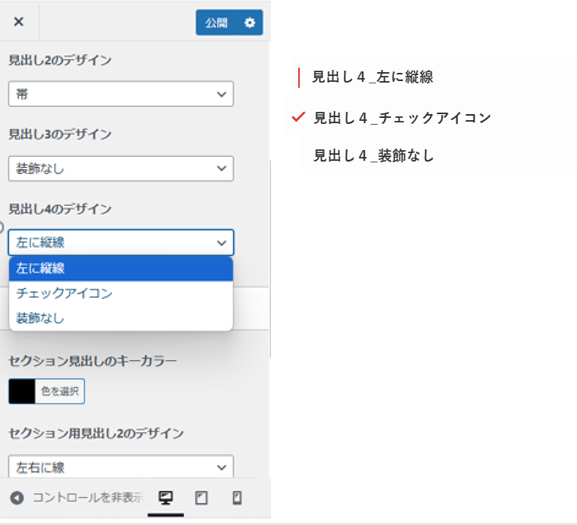
Task: Switch to tablet preview icon
Action: (x=201, y=498)
